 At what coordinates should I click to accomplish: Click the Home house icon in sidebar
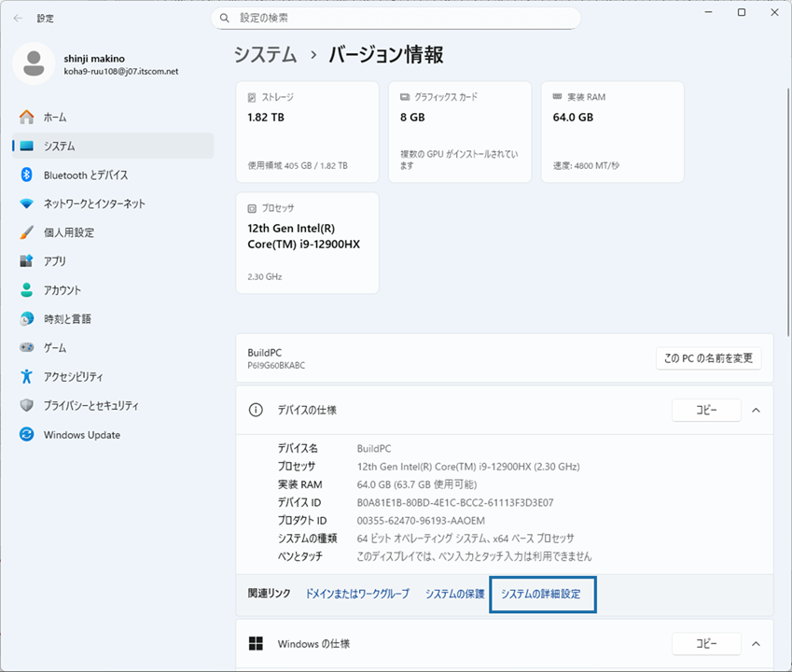27,118
